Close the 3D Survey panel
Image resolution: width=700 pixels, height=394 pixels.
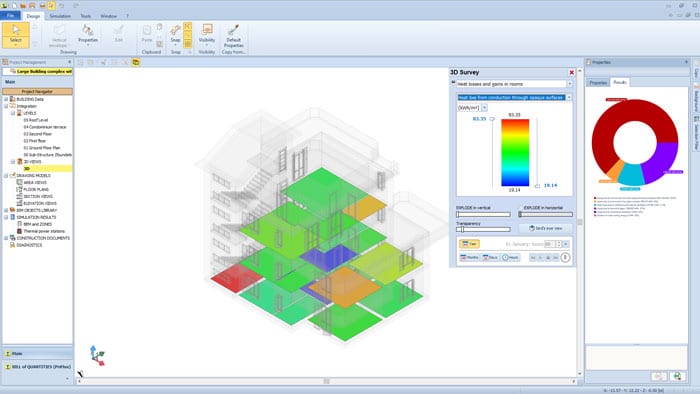tap(571, 72)
